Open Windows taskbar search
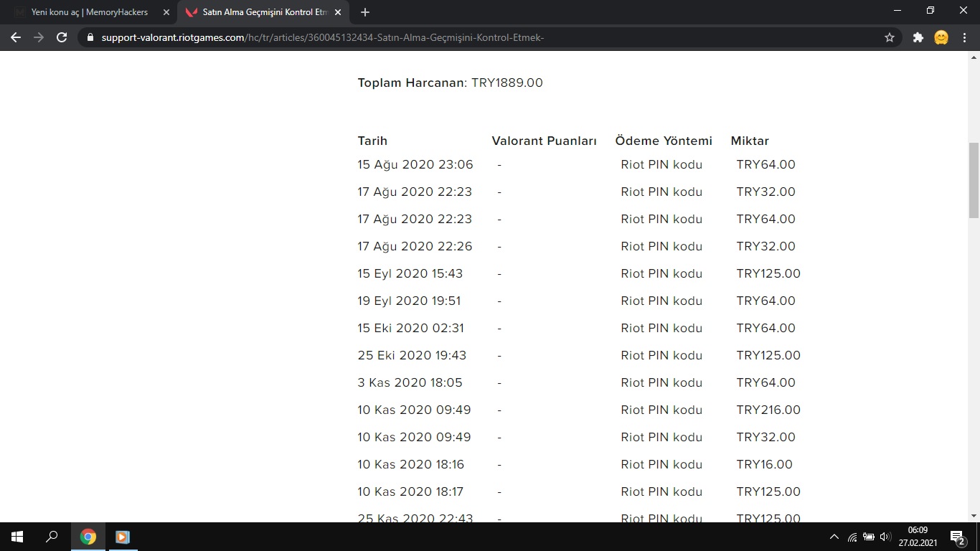 click(52, 537)
